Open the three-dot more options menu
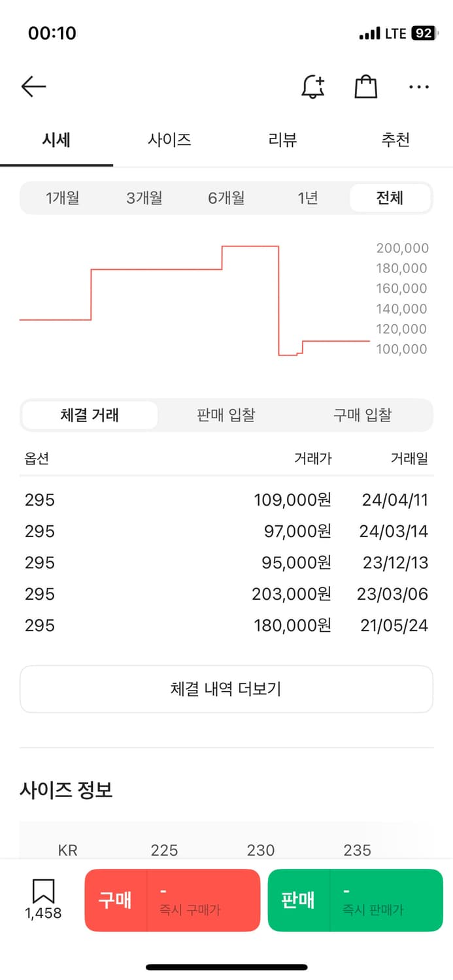 pyautogui.click(x=418, y=86)
